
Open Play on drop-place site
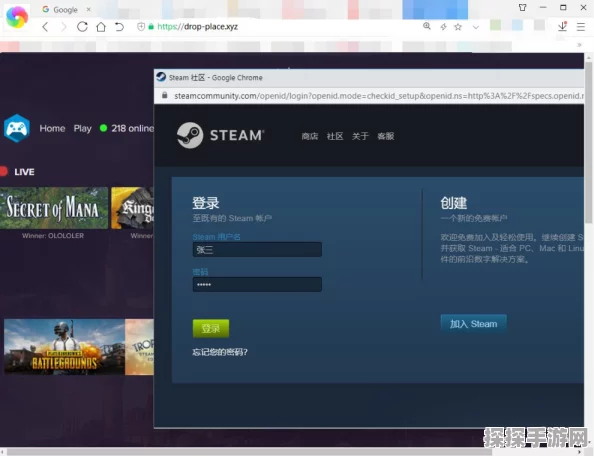coord(83,128)
